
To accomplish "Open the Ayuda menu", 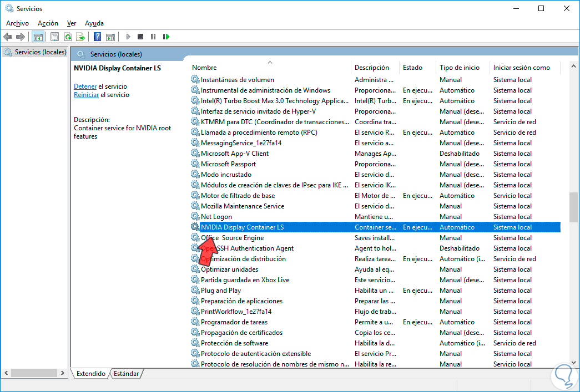I will [94, 23].
